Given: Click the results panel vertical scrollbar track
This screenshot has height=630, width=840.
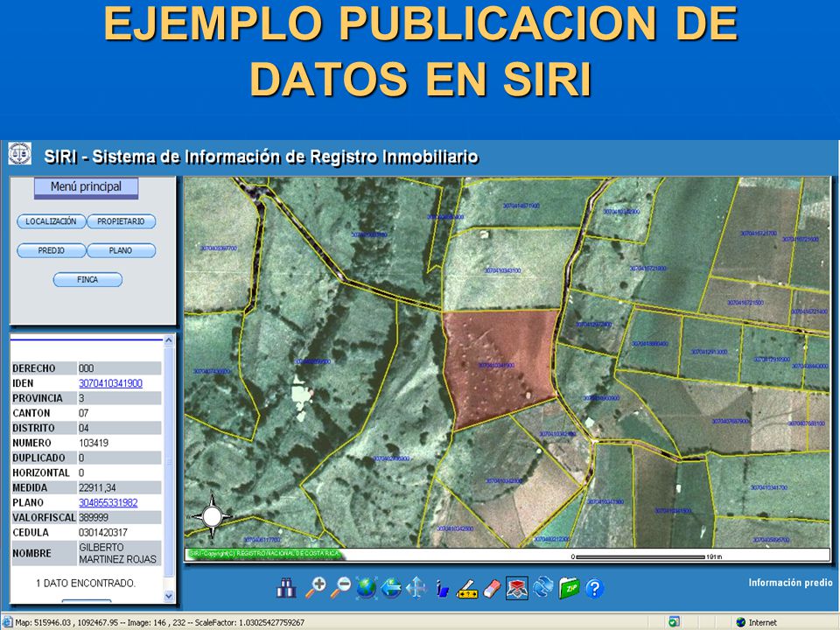Looking at the screenshot, I should point(169,467).
